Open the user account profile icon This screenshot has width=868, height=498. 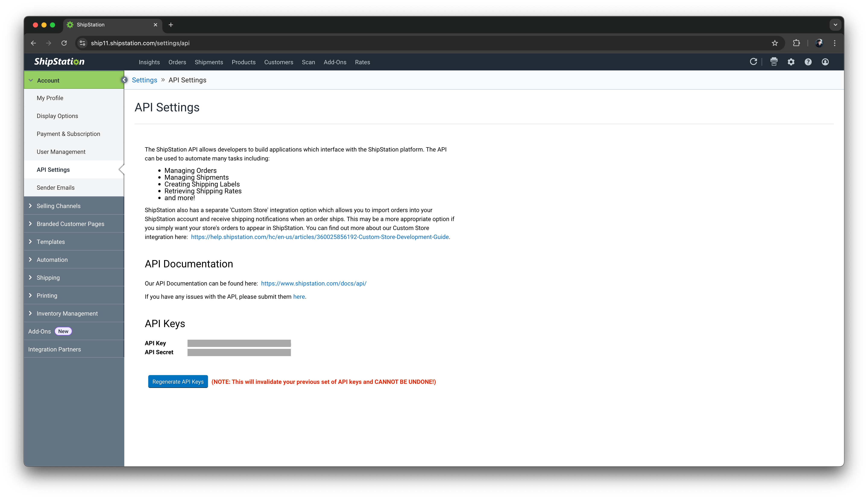tap(825, 62)
